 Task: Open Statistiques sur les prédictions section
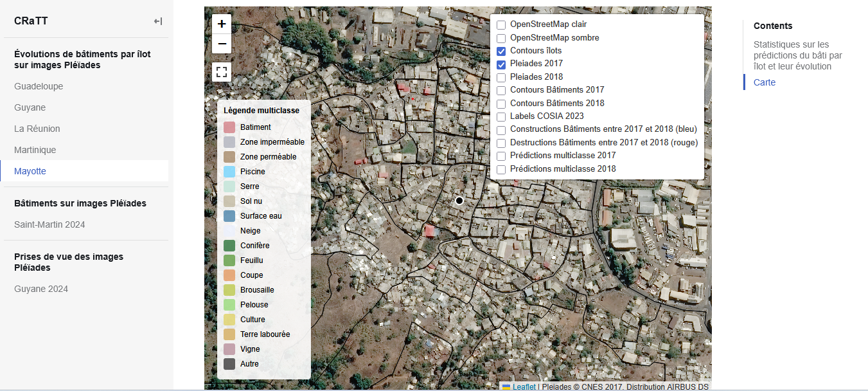coord(797,55)
